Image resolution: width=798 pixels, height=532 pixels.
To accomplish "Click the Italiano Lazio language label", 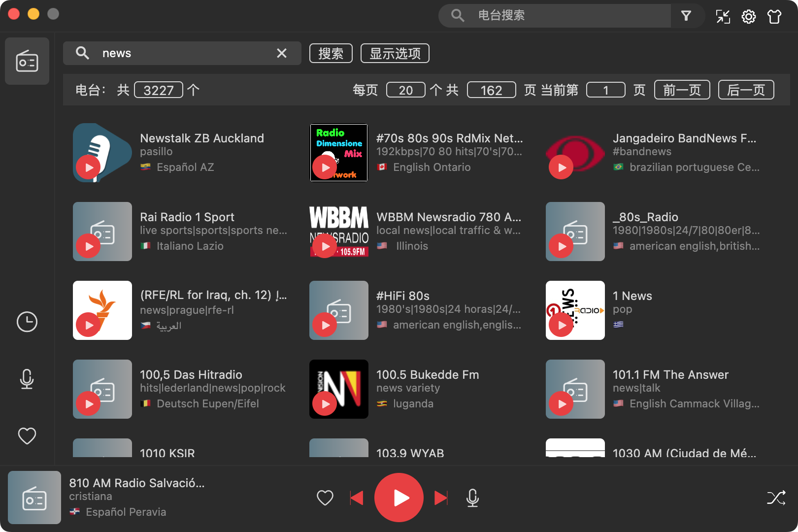I will point(190,246).
